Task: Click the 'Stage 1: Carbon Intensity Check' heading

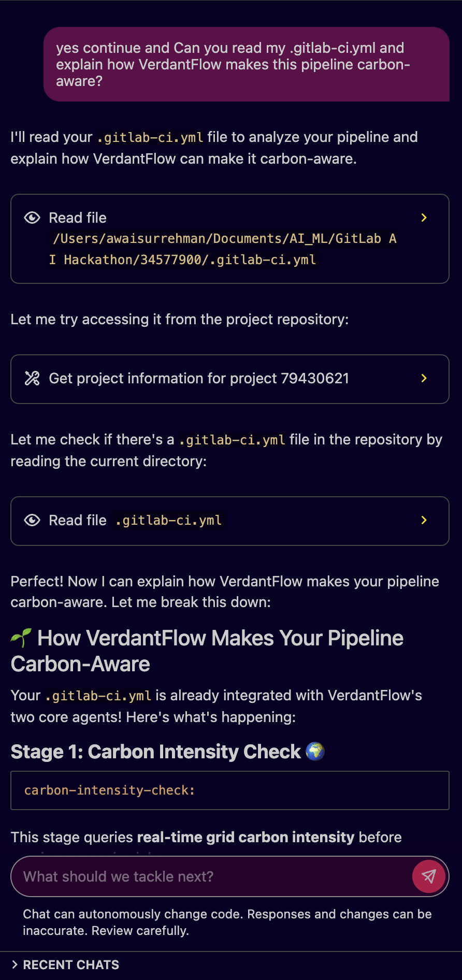Action: coord(155,752)
